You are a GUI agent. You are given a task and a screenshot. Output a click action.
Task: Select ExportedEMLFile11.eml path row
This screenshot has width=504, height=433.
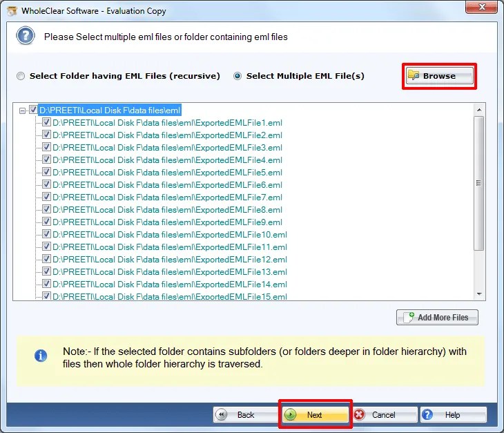click(x=170, y=247)
